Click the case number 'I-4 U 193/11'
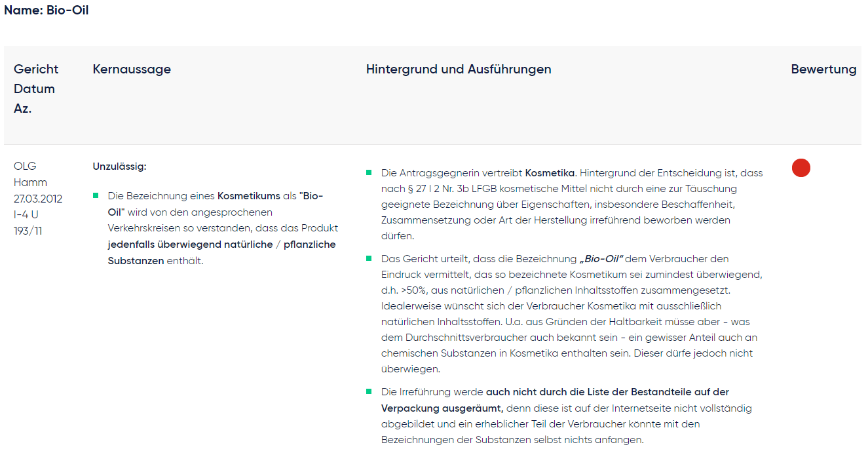 [x=28, y=223]
